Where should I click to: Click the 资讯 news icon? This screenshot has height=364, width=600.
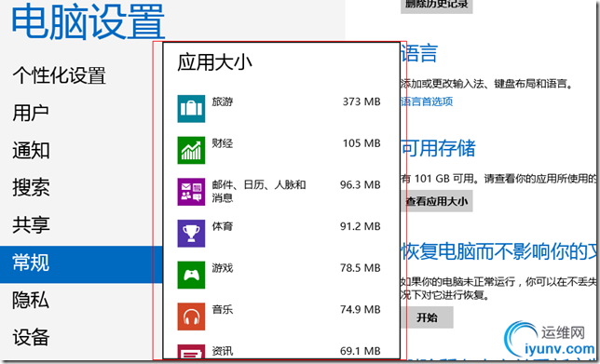(191, 352)
